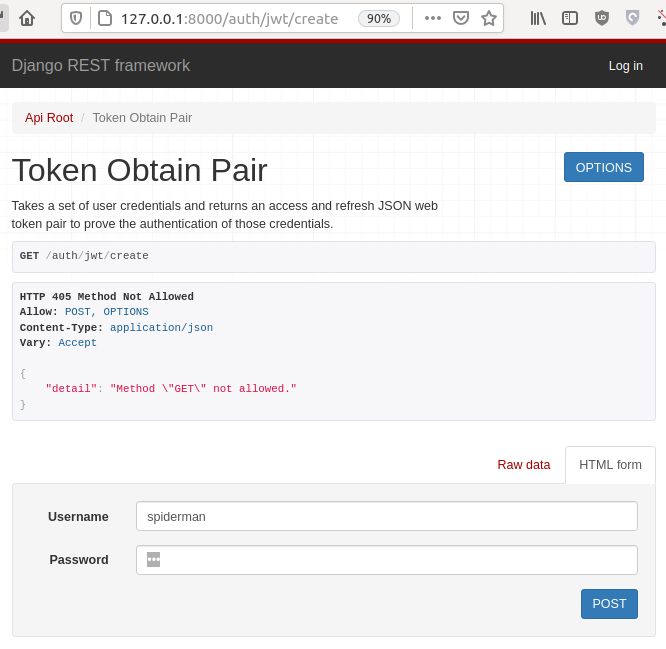Click the red crossed-out extension icon
The width and height of the screenshot is (666, 649).
pyautogui.click(x=661, y=18)
